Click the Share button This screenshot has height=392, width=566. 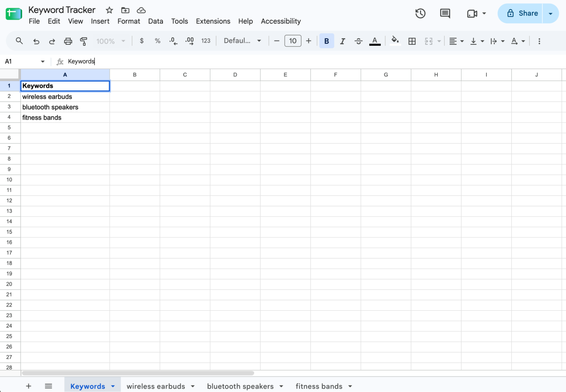[520, 13]
